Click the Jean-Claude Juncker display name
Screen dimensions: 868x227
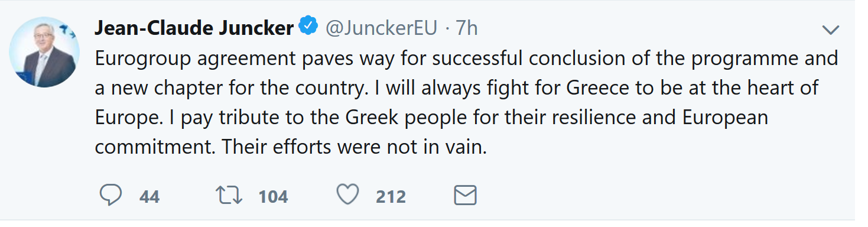pos(194,28)
